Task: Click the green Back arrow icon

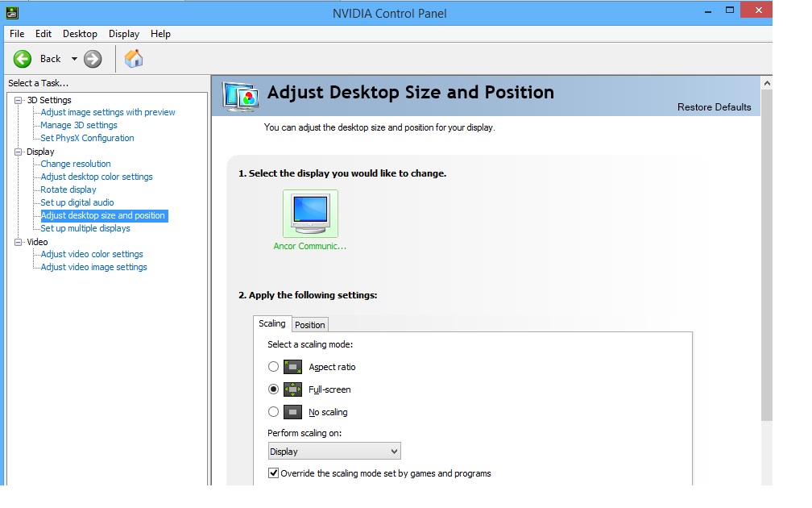Action: [23, 59]
